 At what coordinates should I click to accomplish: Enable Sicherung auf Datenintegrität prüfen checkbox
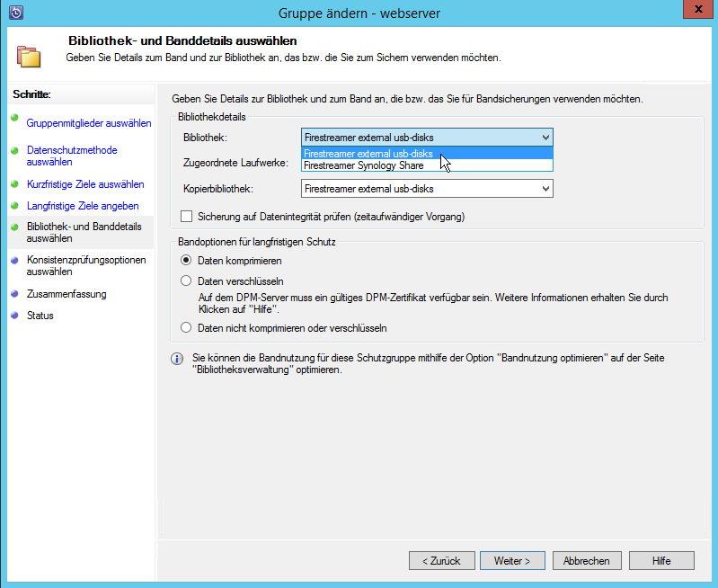(x=187, y=217)
